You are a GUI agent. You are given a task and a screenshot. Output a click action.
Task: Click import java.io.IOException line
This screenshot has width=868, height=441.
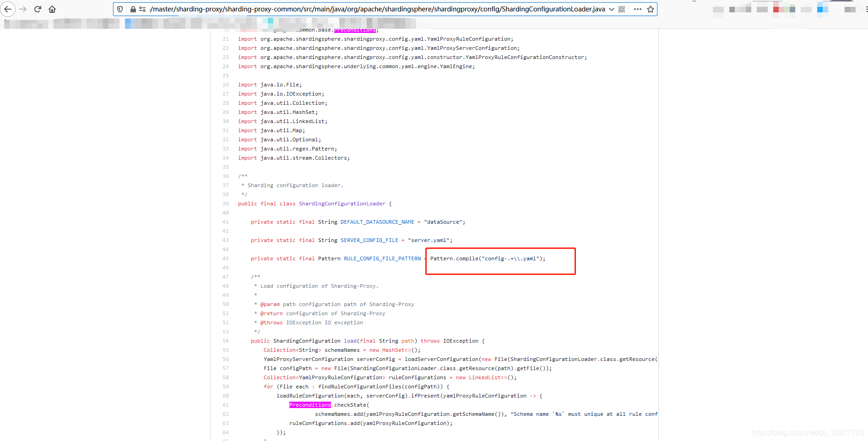pos(281,94)
